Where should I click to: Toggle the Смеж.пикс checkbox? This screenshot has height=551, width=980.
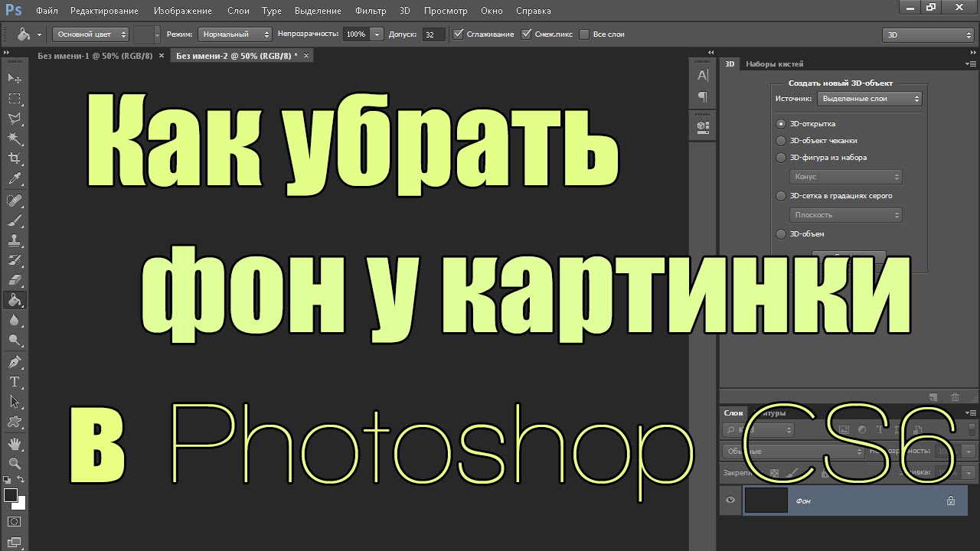pos(526,34)
